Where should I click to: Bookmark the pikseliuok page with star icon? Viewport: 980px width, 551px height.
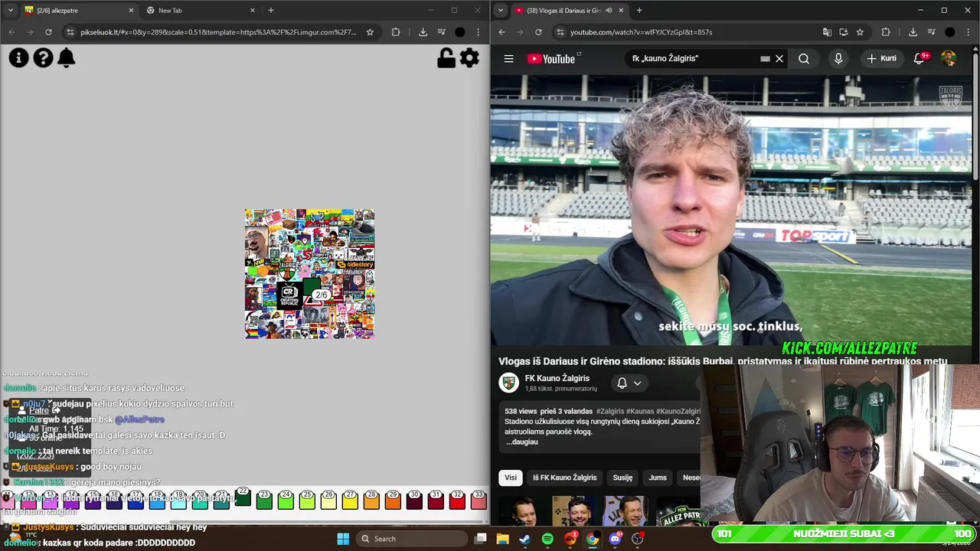click(370, 32)
